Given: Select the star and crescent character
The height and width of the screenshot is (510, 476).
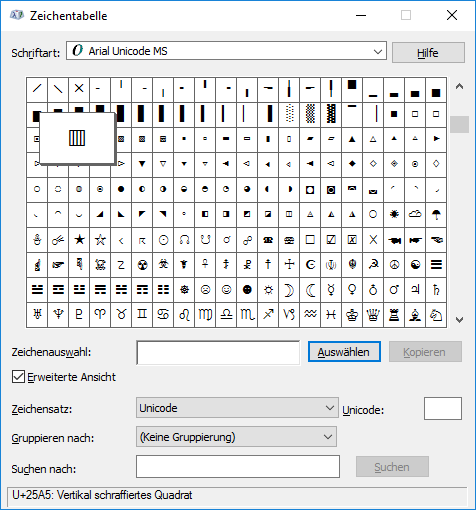Looking at the screenshot, I should coord(310,265).
